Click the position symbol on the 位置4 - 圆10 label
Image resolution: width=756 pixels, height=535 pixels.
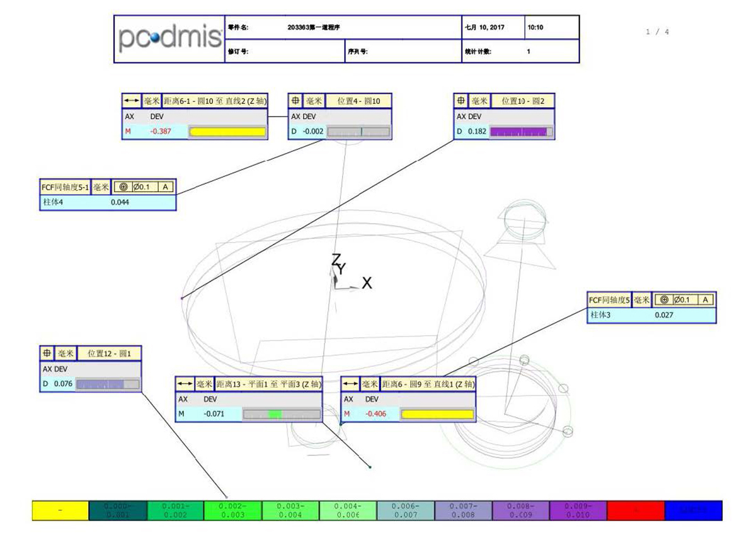pos(296,101)
